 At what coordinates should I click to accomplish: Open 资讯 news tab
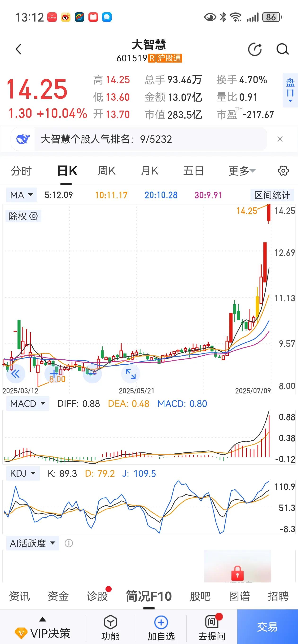(19, 596)
